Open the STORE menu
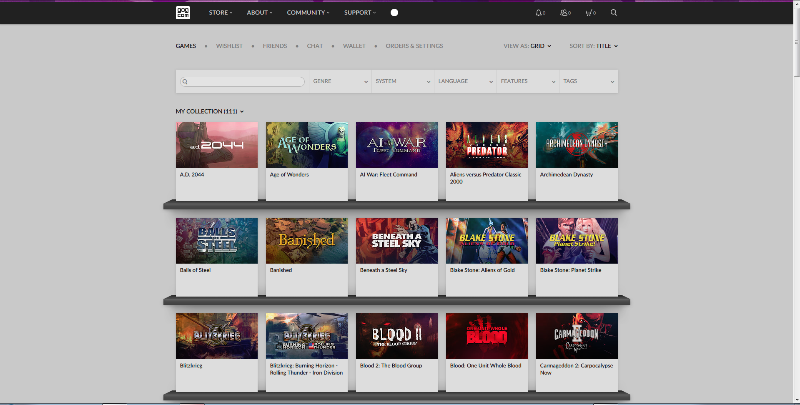 [220, 13]
